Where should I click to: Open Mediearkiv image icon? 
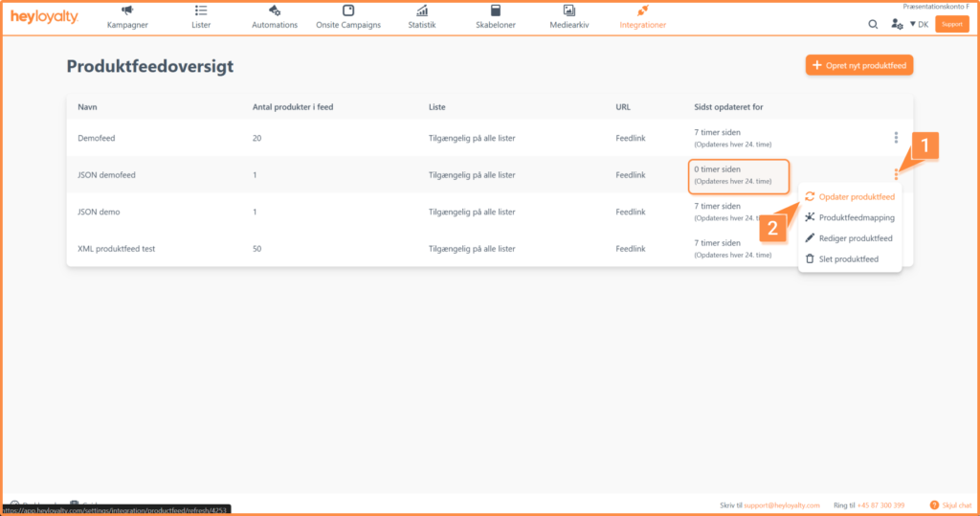point(568,10)
